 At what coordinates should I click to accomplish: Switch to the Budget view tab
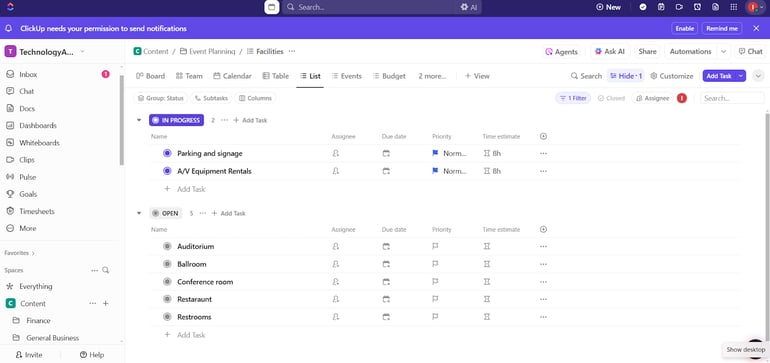[x=389, y=76]
